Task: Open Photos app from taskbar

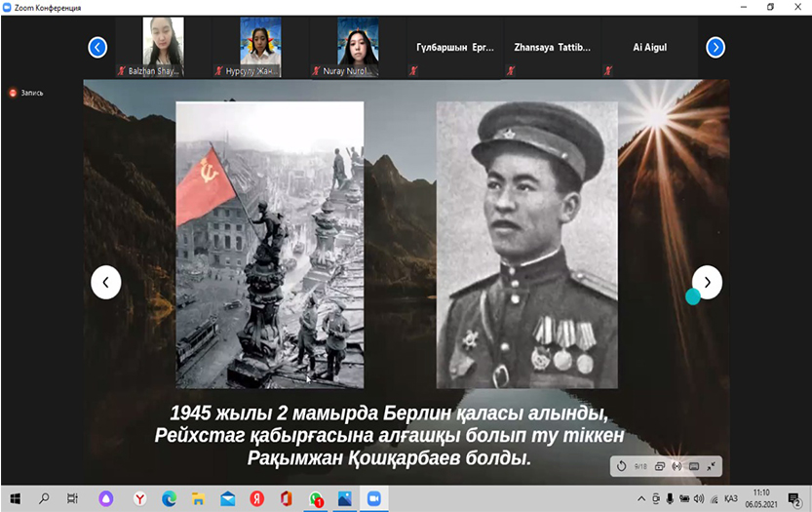Action: (x=344, y=498)
